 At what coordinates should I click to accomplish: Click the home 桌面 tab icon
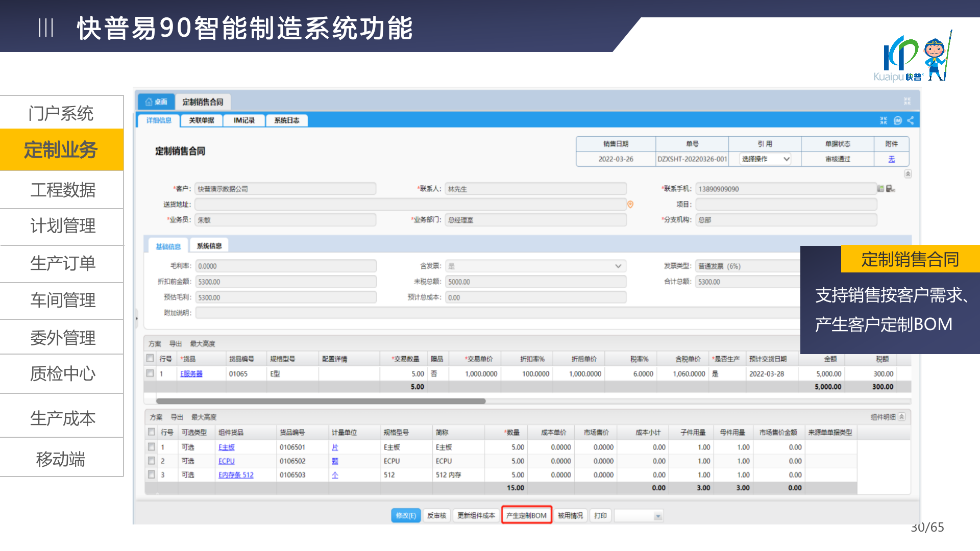[149, 102]
